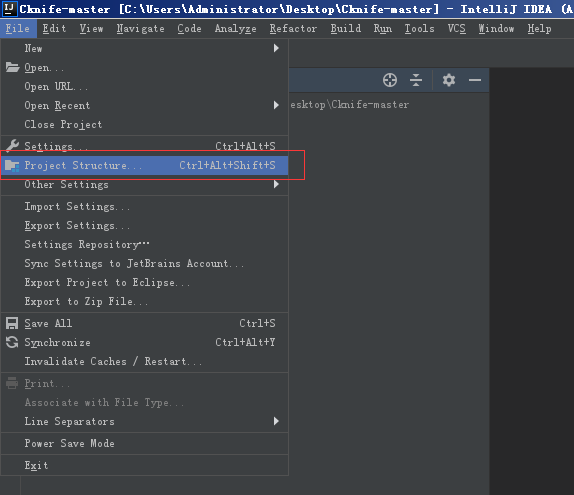Screen dimensions: 574x495
Task: Select Line Separators menu entry
Action: click(x=144, y=421)
